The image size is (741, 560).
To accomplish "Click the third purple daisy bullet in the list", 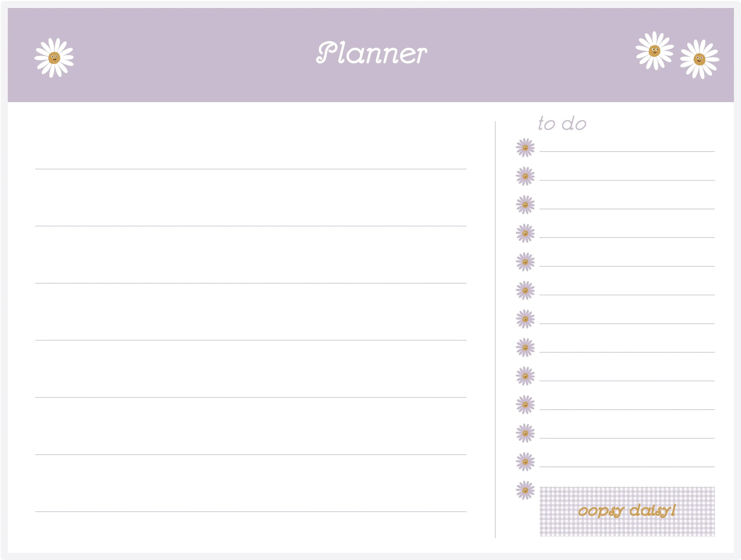I will [525, 205].
